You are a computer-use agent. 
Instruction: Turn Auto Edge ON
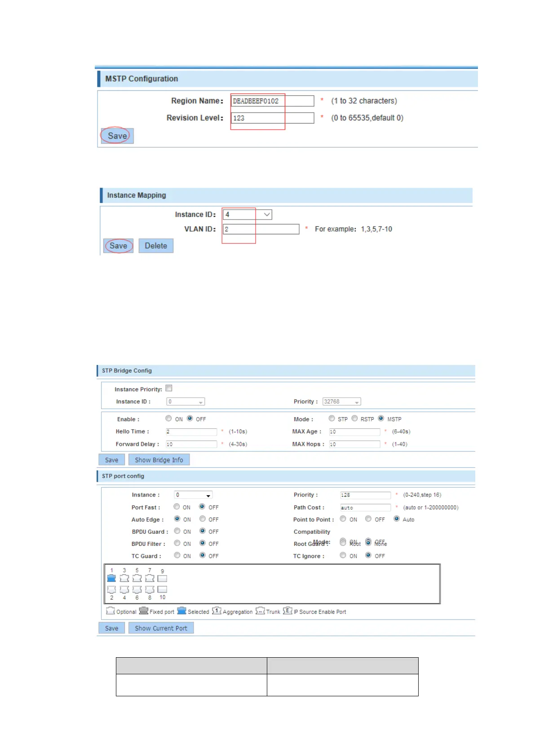[177, 519]
